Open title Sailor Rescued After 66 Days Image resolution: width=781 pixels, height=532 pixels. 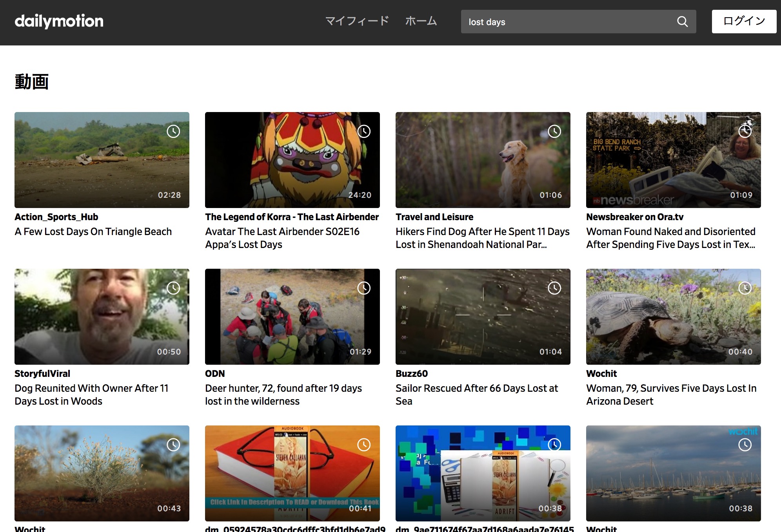coord(477,394)
